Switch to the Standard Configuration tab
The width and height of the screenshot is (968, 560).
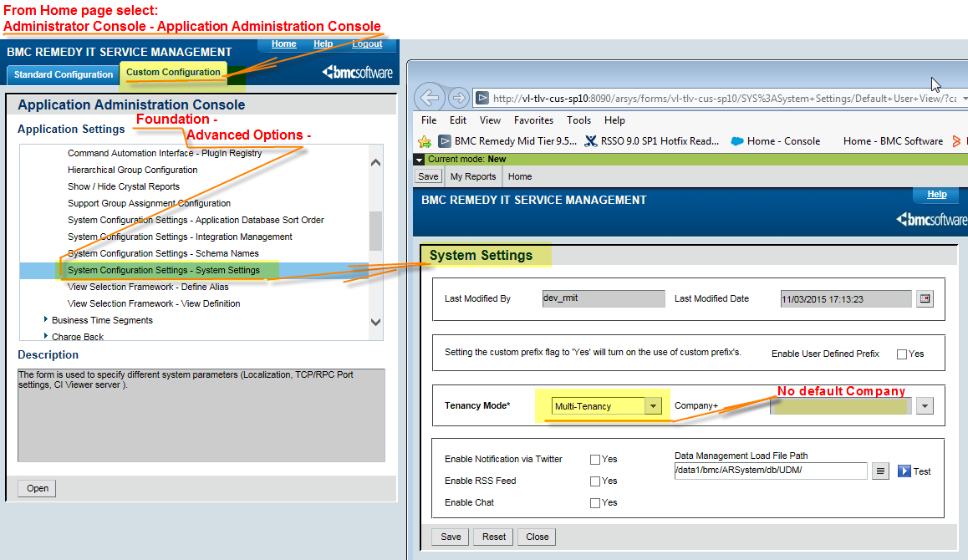62,74
